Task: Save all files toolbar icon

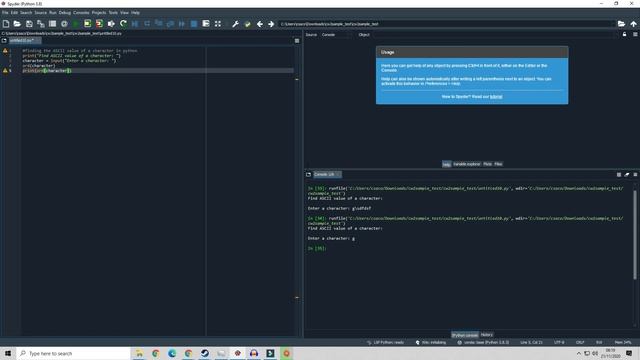Action: pyautogui.click(x=41, y=24)
